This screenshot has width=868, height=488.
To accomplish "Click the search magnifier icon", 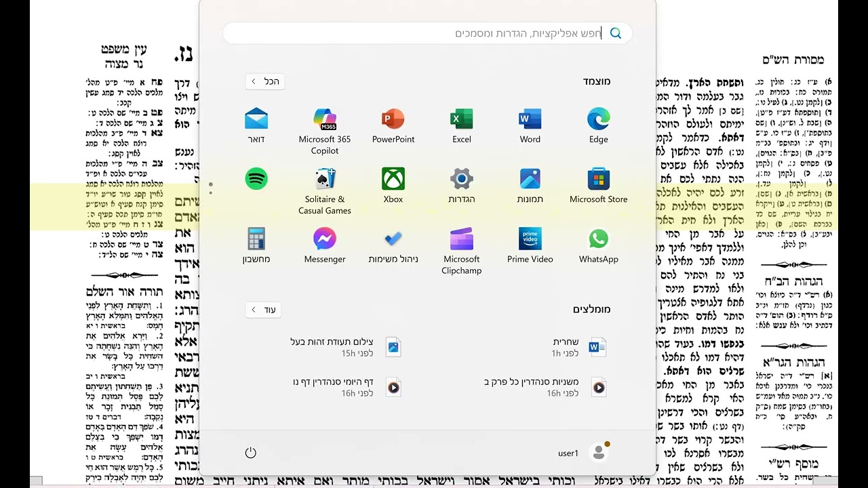I will click(616, 33).
